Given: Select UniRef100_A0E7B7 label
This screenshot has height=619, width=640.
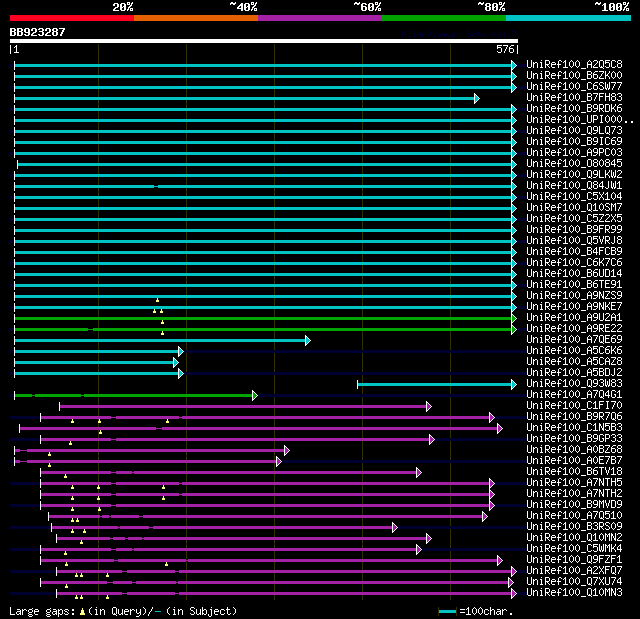Looking at the screenshot, I should pos(574,461).
